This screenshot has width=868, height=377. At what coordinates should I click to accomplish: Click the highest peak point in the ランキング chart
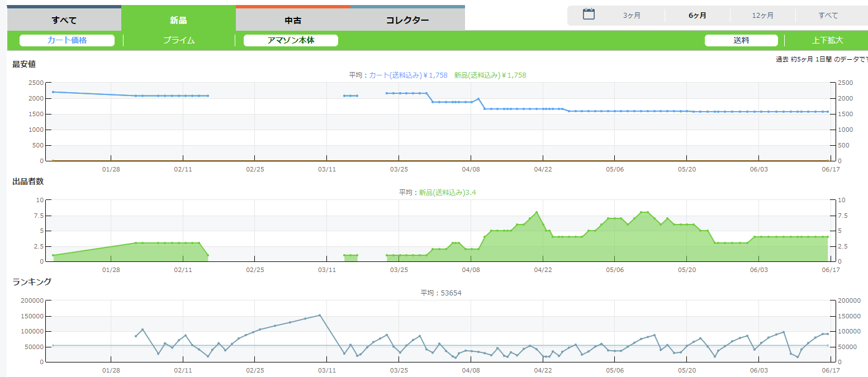[320, 315]
